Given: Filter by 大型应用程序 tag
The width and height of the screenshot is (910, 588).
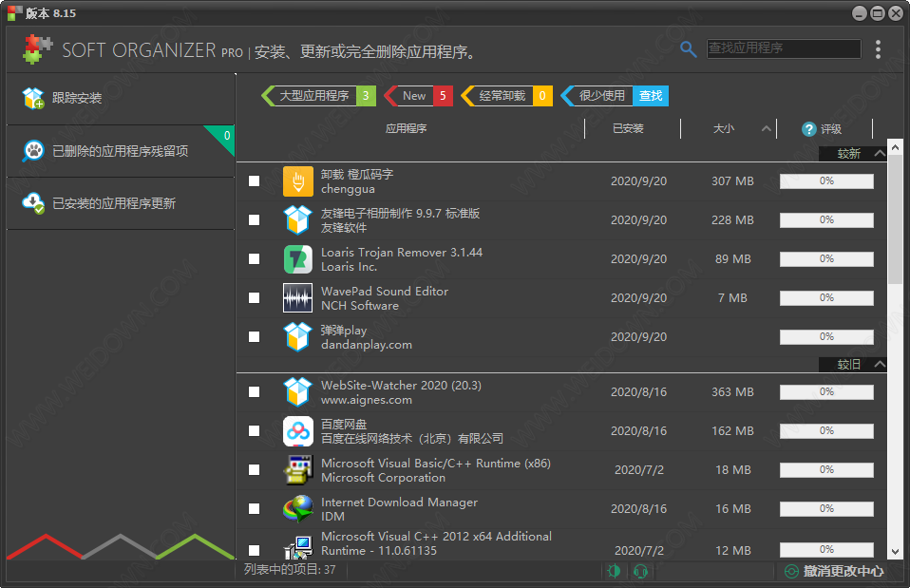Looking at the screenshot, I should 318,96.
